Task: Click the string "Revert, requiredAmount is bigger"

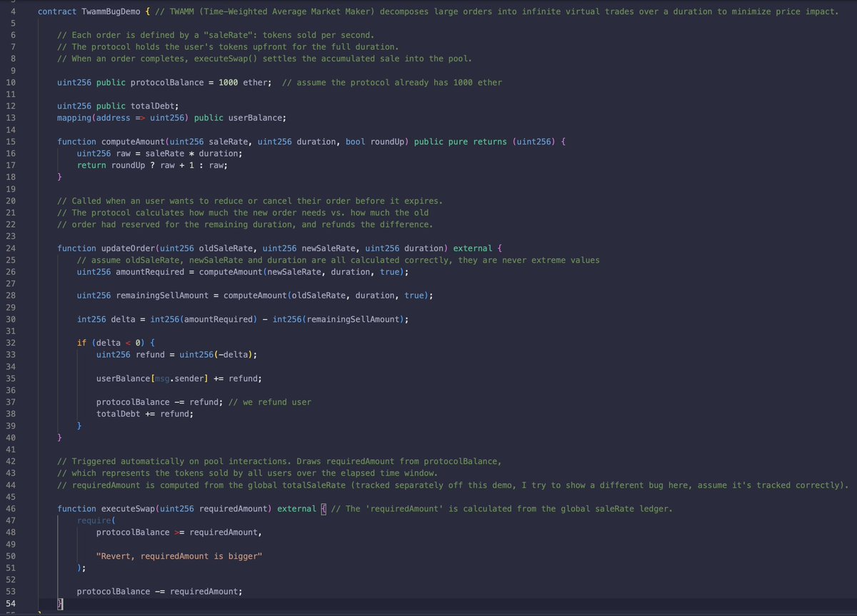Action: pos(179,555)
